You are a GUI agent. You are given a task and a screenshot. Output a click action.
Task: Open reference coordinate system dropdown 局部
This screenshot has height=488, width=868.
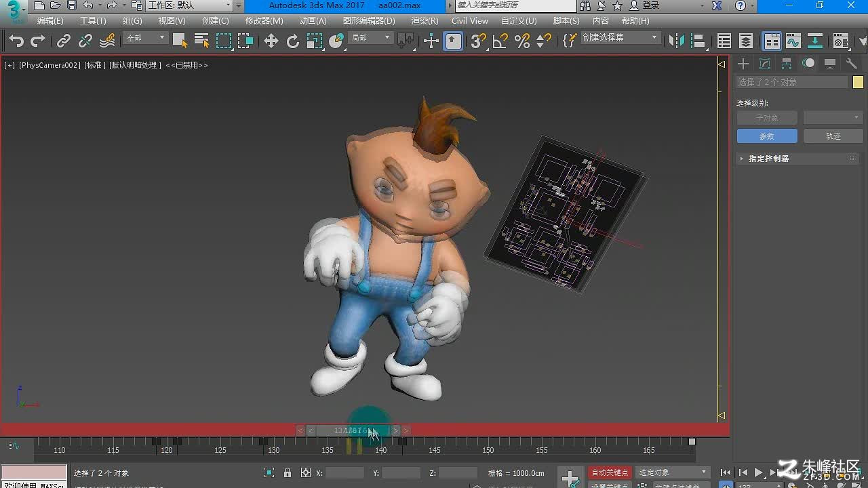[x=370, y=38]
